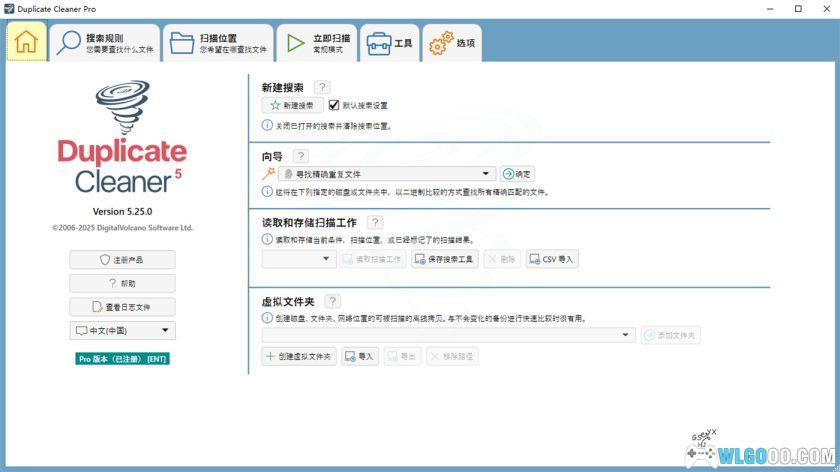Click the 保存搜索工具 button
Viewport: 840px width, 472px height.
tap(445, 259)
